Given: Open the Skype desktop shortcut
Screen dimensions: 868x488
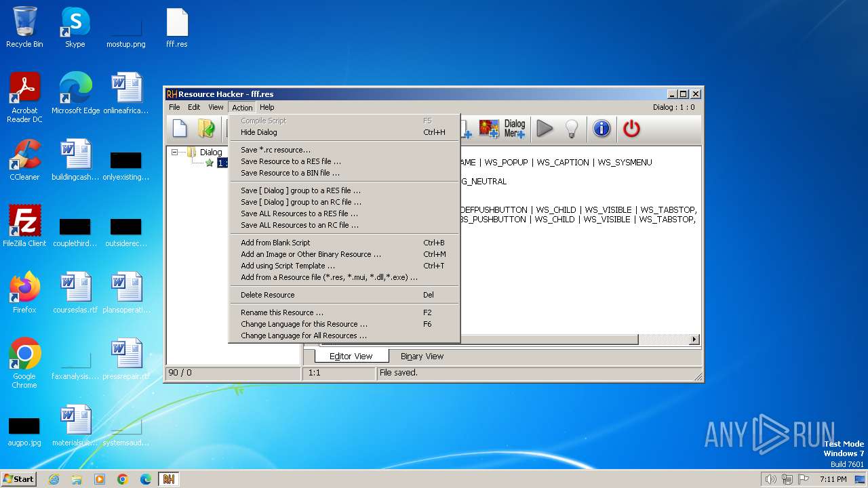Looking at the screenshot, I should (75, 27).
